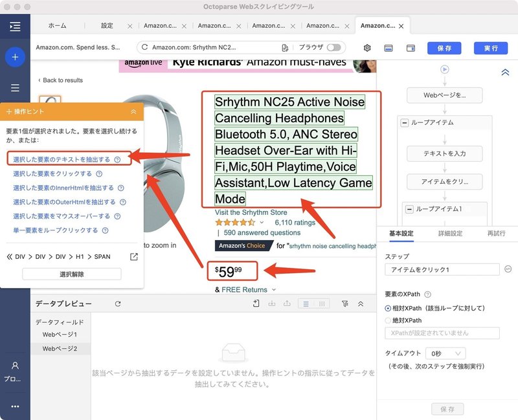This screenshot has height=420, width=518.
Task: Select the vertical layout icon in データプレビュー toolbar
Action: pyautogui.click(x=321, y=303)
